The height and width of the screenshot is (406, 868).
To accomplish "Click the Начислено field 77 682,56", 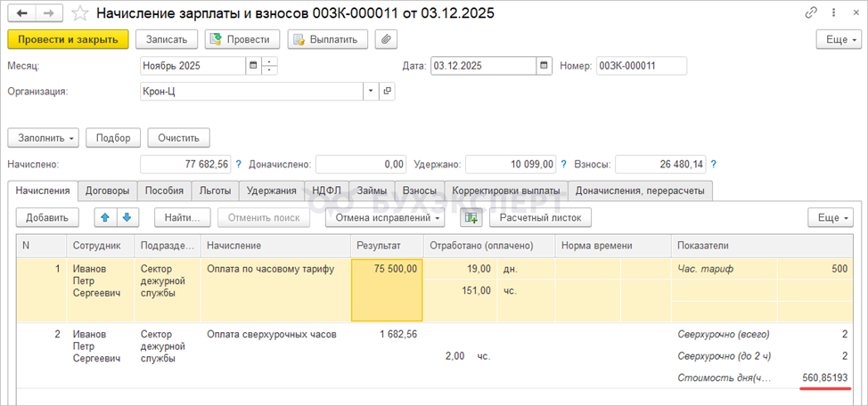I will [x=186, y=165].
